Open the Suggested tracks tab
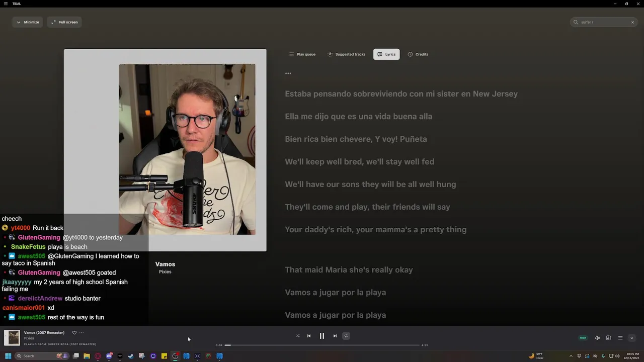 pos(347,54)
